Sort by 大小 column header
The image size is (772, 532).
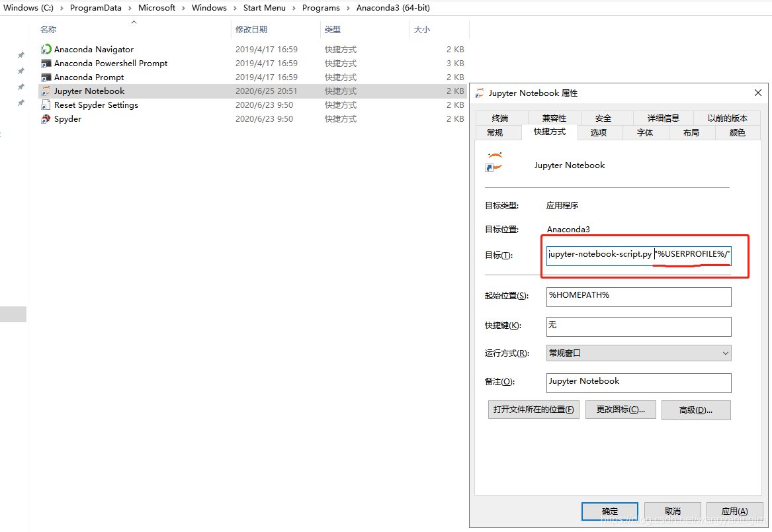[422, 30]
